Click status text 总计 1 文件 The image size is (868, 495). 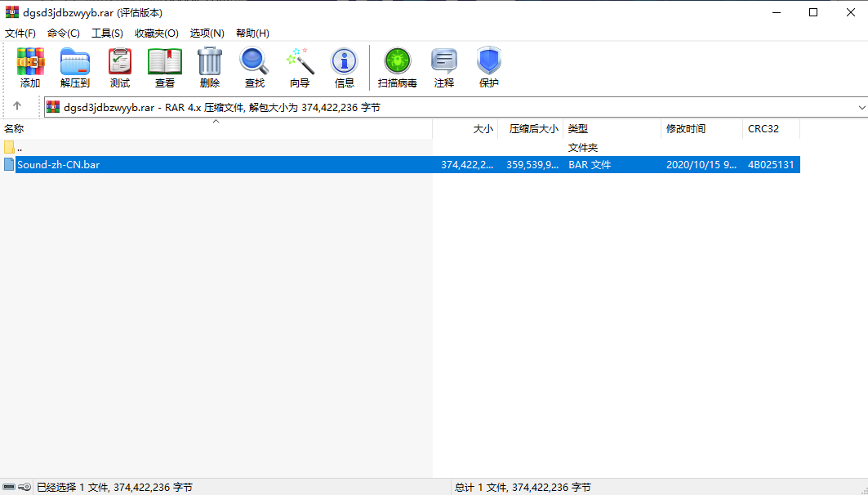[x=523, y=488]
